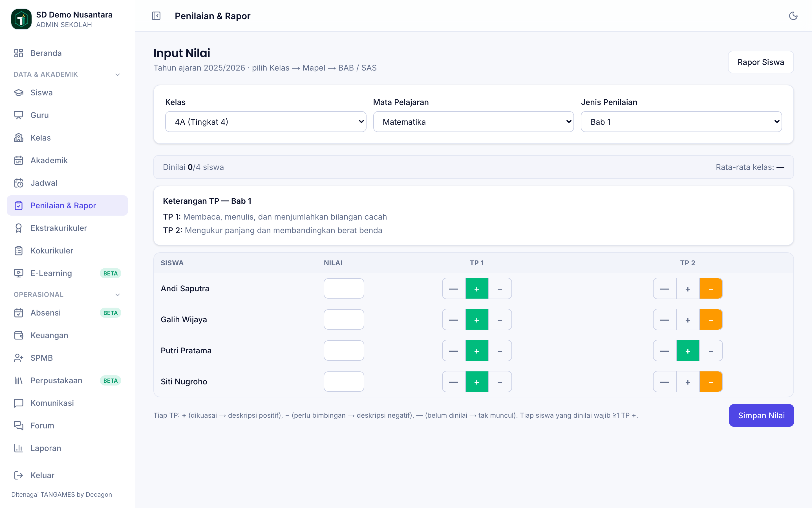Click the Kelas school building icon
Screen dimensions: 812x508
pyautogui.click(x=18, y=138)
